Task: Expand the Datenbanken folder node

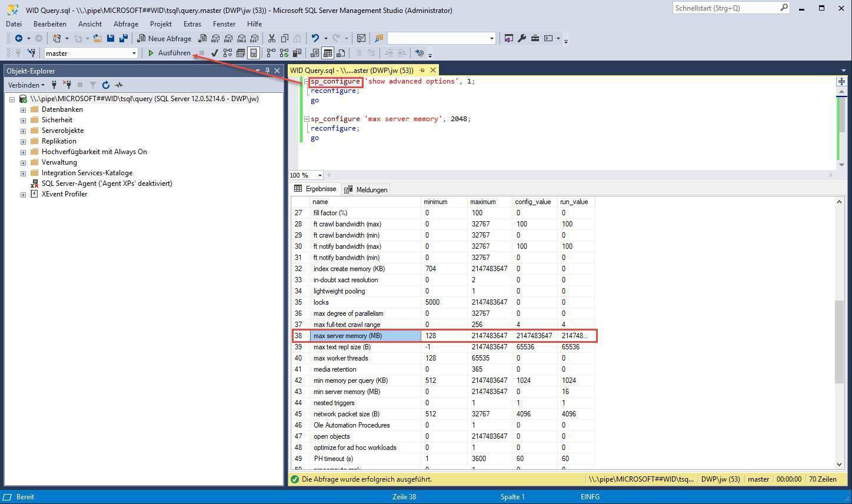Action: [x=23, y=109]
